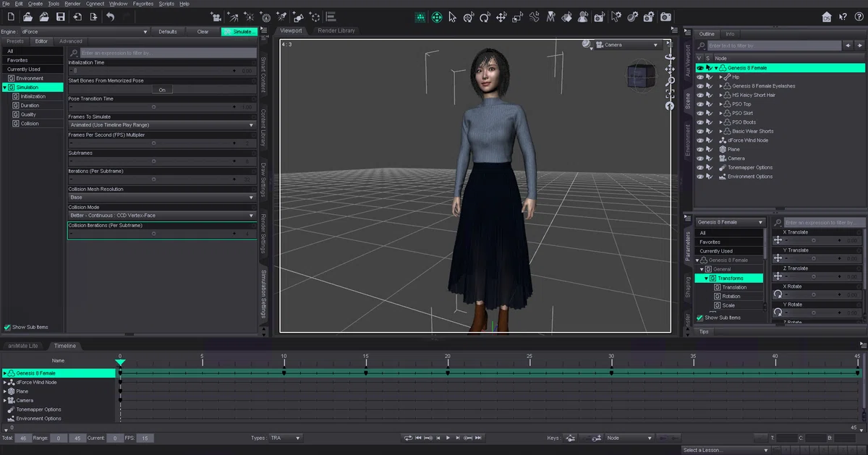868x455 pixels.
Task: Switch to the Presets tab
Action: click(x=15, y=41)
